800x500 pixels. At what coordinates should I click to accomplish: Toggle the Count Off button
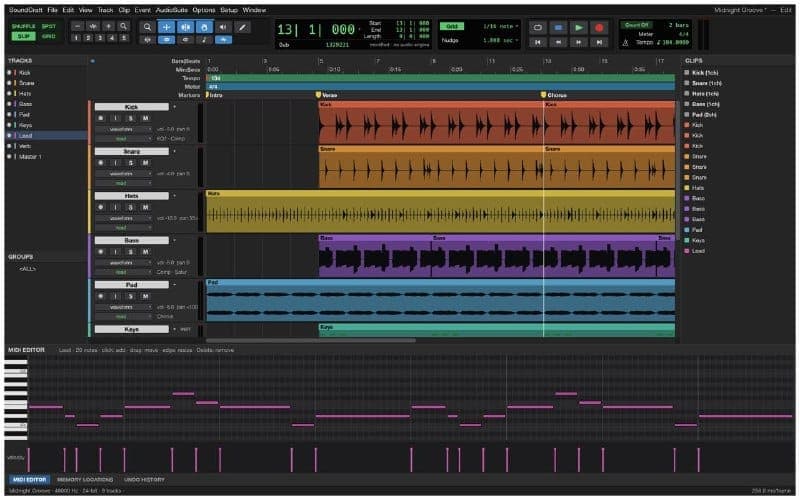point(636,25)
